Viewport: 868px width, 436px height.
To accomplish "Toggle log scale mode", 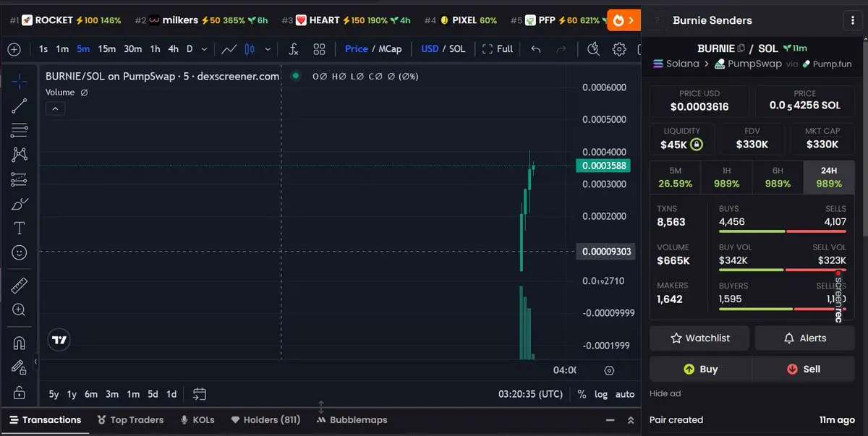I will coord(601,394).
